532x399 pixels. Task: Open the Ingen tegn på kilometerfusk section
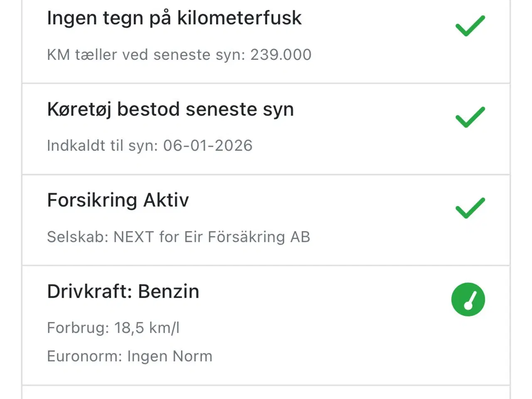click(x=174, y=18)
